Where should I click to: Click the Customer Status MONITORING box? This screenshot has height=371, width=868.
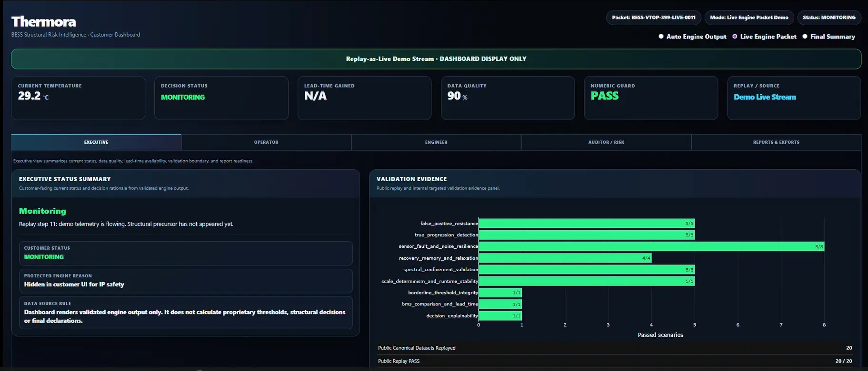coord(186,253)
